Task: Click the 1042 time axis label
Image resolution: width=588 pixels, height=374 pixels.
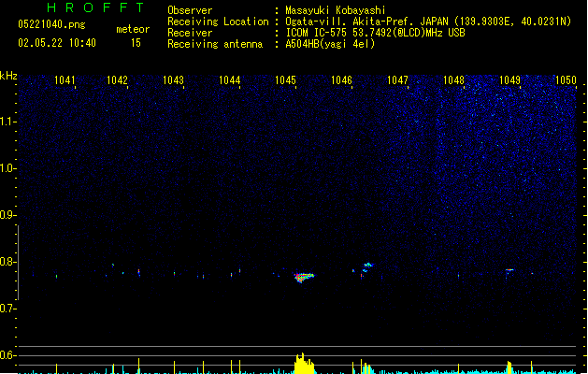Action: pyautogui.click(x=117, y=80)
